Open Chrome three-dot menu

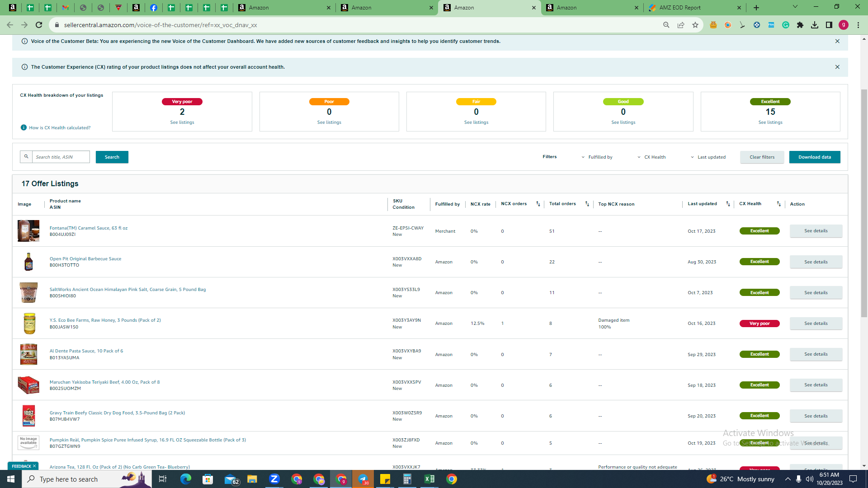858,25
